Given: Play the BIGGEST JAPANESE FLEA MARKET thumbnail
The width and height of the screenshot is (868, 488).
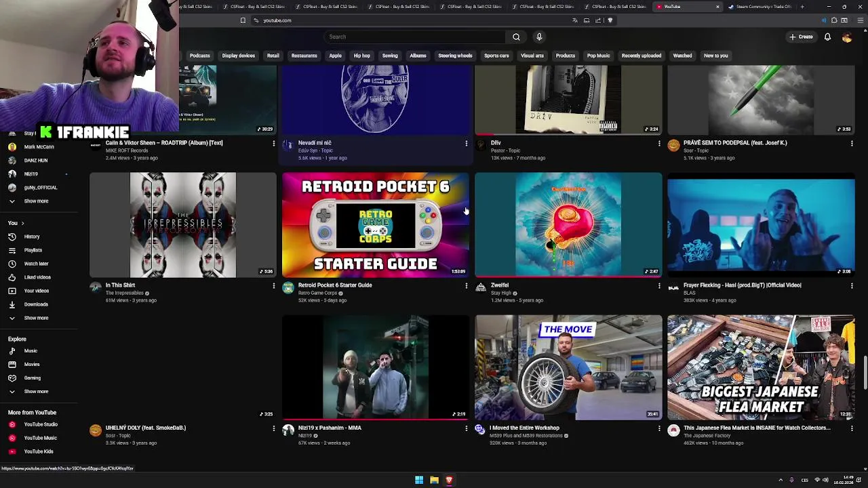Looking at the screenshot, I should click(x=761, y=367).
